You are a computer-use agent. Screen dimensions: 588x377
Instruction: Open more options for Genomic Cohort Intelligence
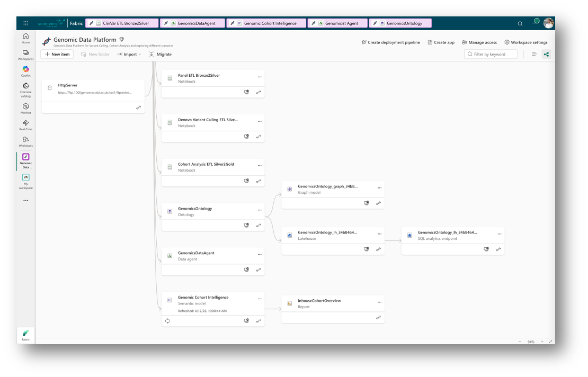click(x=260, y=299)
